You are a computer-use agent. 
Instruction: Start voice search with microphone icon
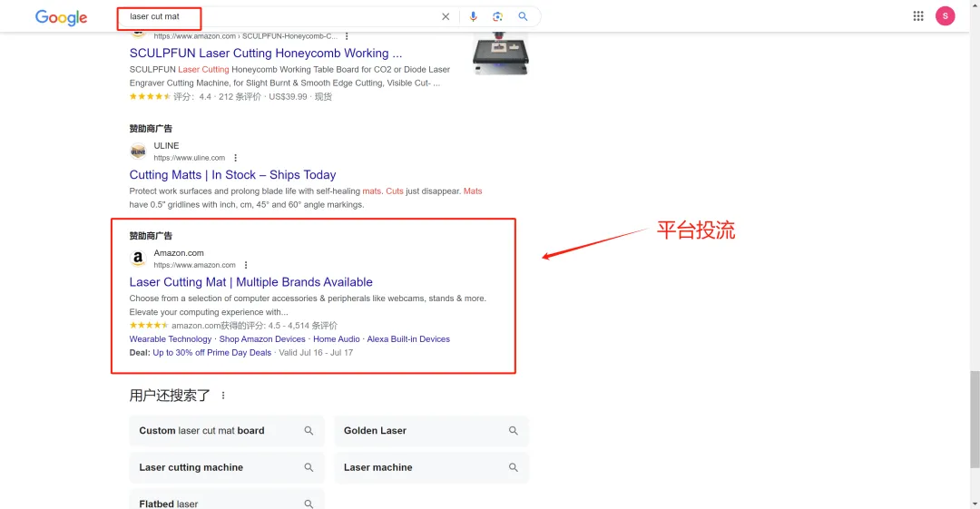(473, 16)
